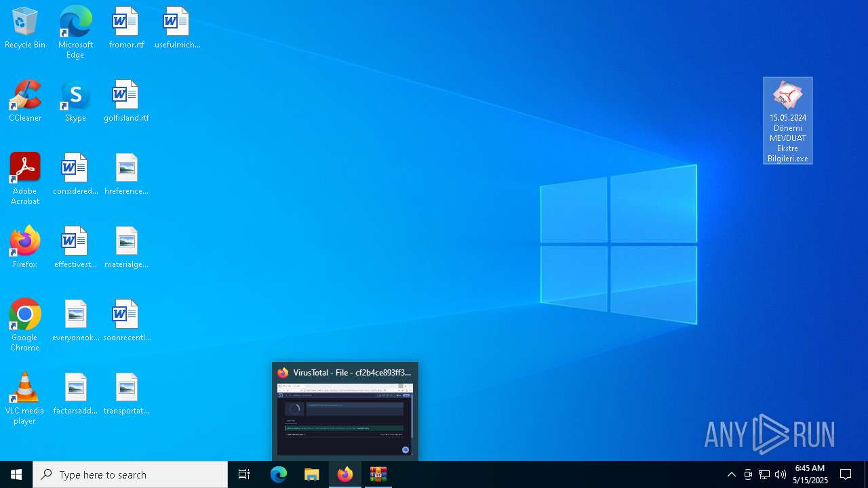This screenshot has width=868, height=488.
Task: Click the Meet Now tray icon
Action: tap(748, 474)
